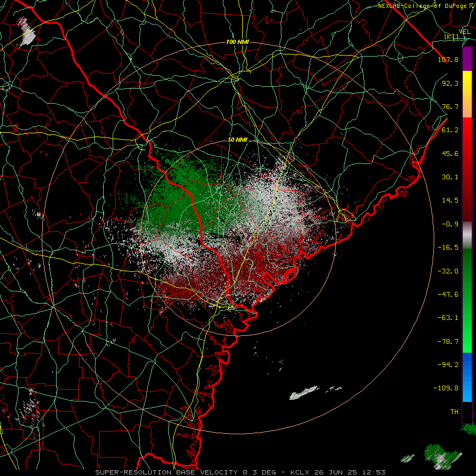476x476 pixels.
Task: Click the blue segment of the color bar
Action: 467,377
